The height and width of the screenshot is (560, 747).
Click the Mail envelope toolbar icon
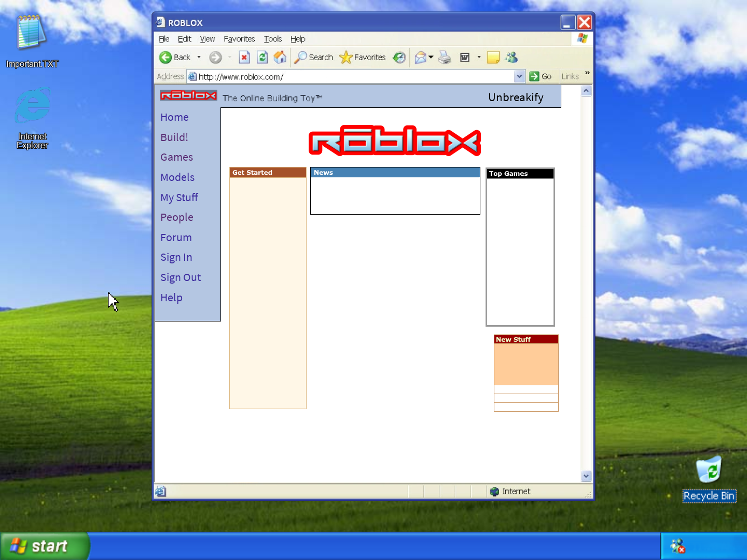[x=420, y=58]
